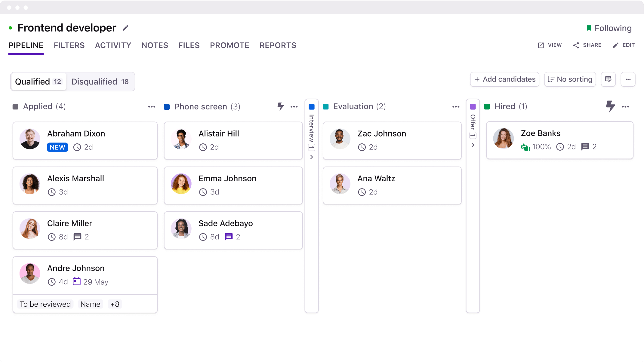644x362 pixels.
Task: Click the Add candidates button
Action: 504,79
